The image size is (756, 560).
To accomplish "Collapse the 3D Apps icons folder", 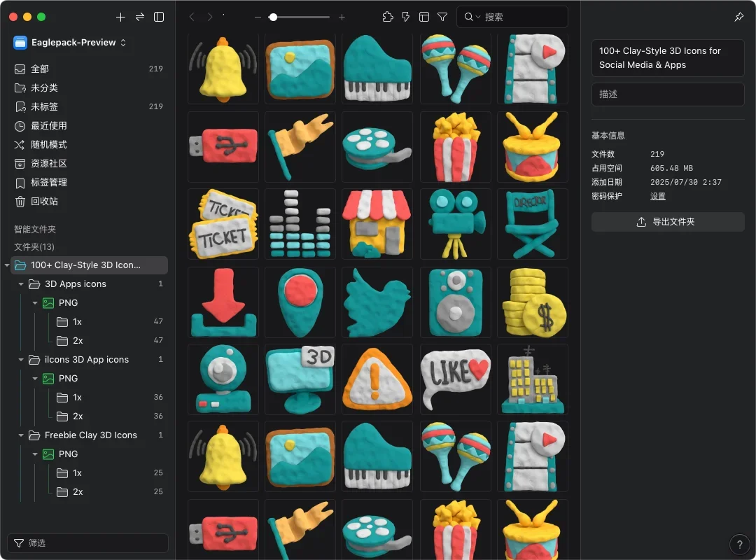I will (21, 284).
